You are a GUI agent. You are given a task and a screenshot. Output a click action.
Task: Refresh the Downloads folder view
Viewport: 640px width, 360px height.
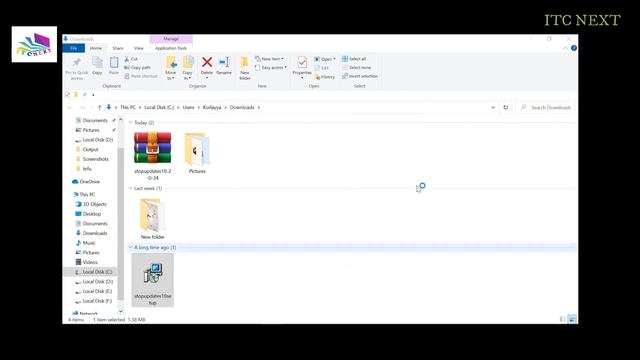pos(506,107)
